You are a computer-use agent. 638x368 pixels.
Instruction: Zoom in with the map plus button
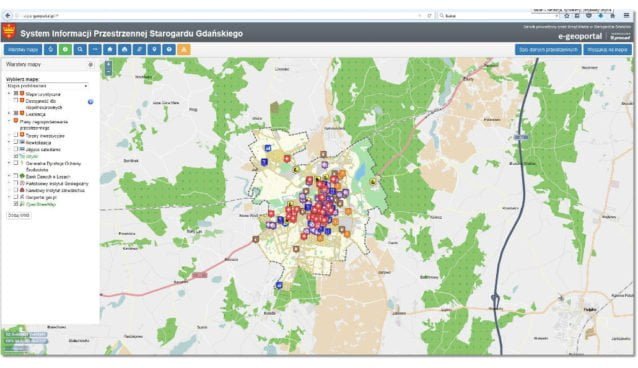pyautogui.click(x=108, y=64)
